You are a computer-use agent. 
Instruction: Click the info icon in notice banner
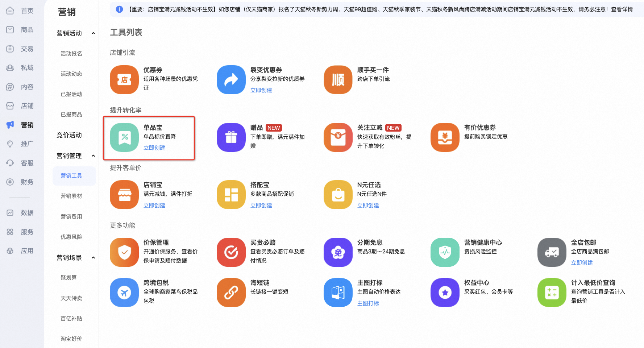coord(119,9)
